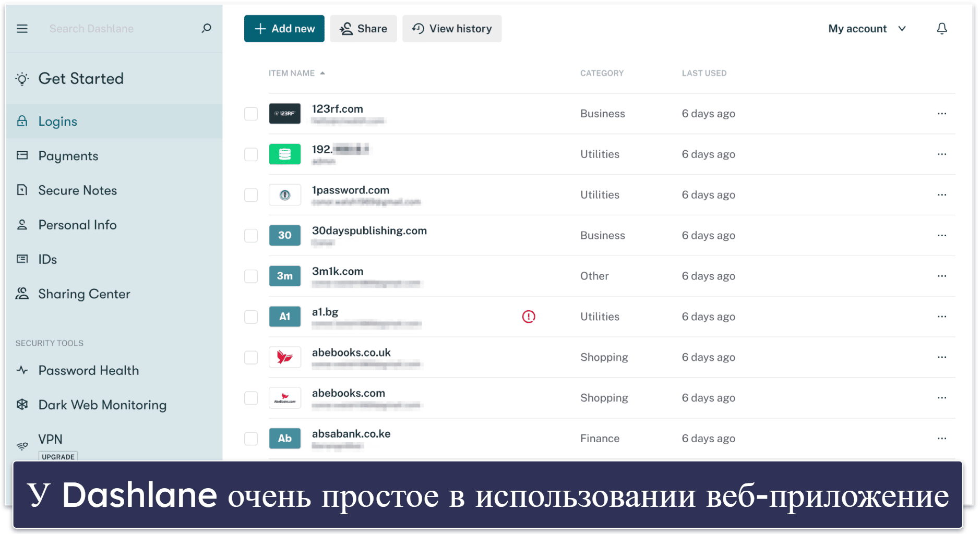Click the green server icon for 192 entry
This screenshot has width=980, height=534.
tap(285, 154)
